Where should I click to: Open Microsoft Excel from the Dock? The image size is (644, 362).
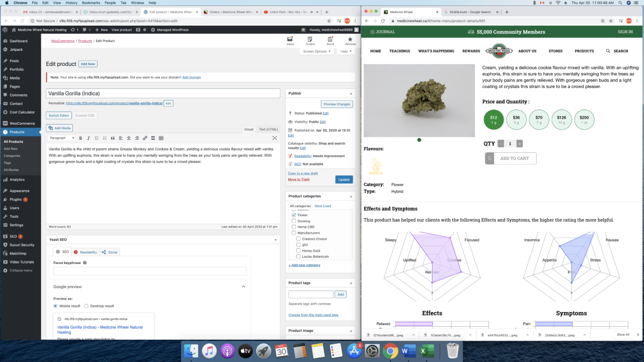tap(427, 350)
